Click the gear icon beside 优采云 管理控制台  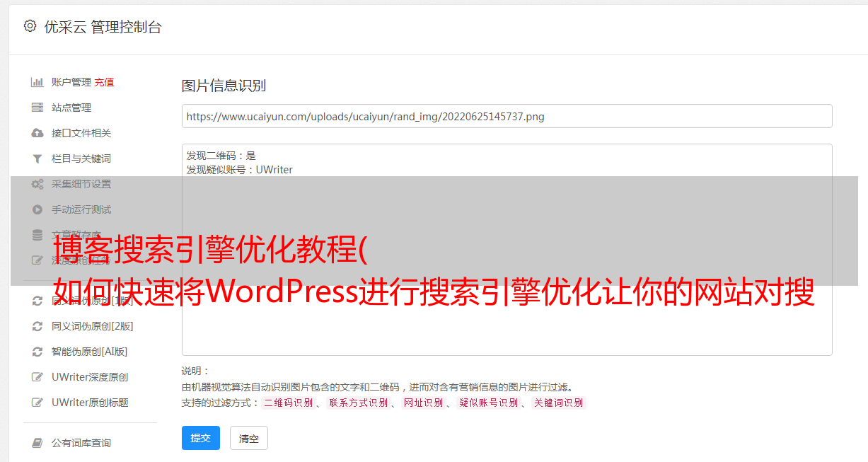30,26
